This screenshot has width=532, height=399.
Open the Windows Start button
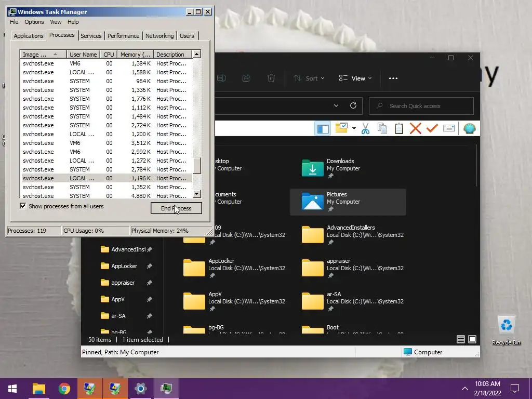(12, 389)
